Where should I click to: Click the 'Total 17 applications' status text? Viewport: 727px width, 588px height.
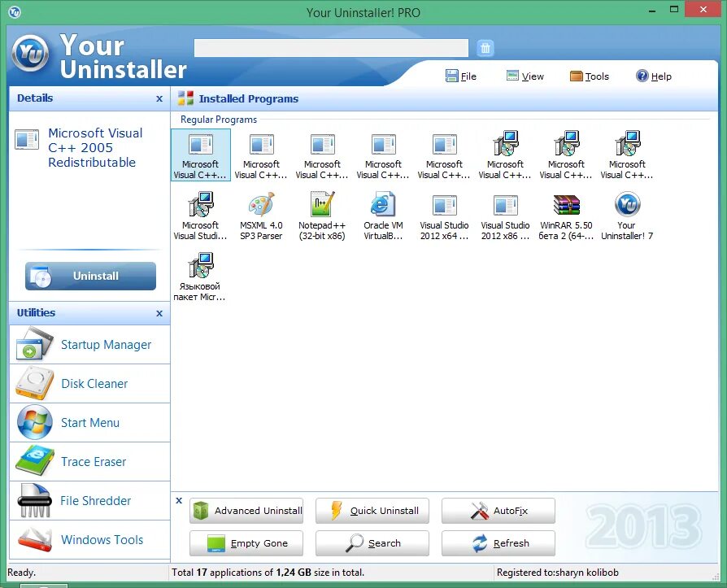coord(268,573)
